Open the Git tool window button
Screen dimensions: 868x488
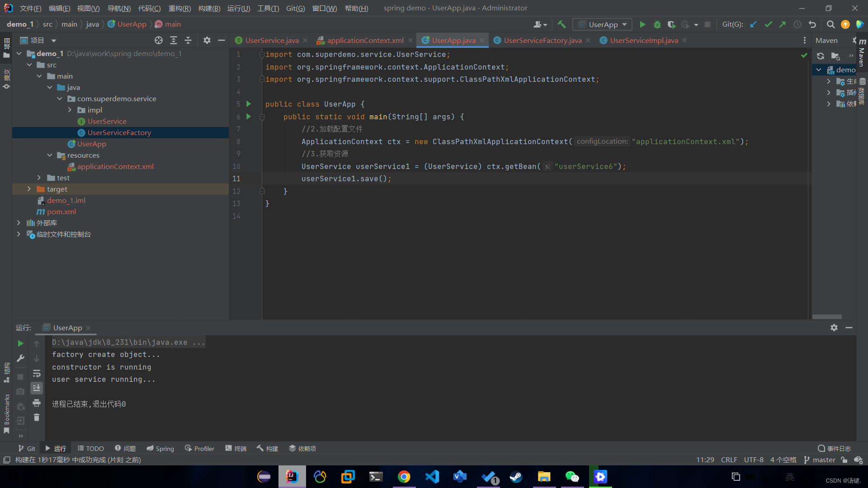27,449
